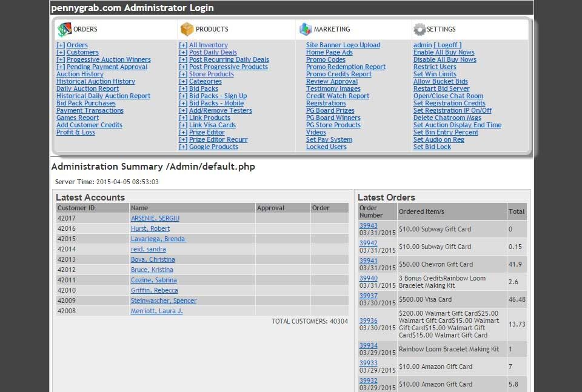
Task: Click the Marketing chart icon
Action: [306, 29]
